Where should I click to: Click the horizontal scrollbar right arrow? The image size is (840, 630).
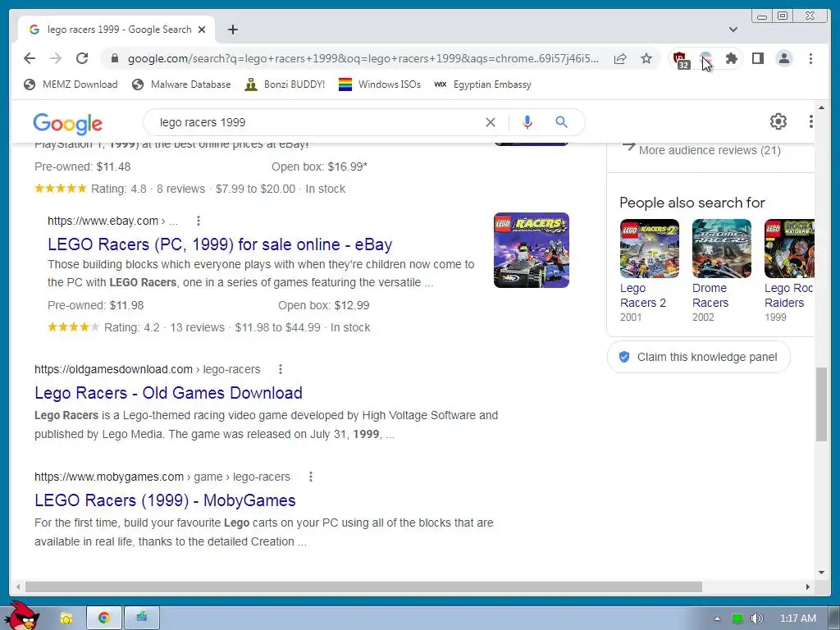pyautogui.click(x=807, y=587)
